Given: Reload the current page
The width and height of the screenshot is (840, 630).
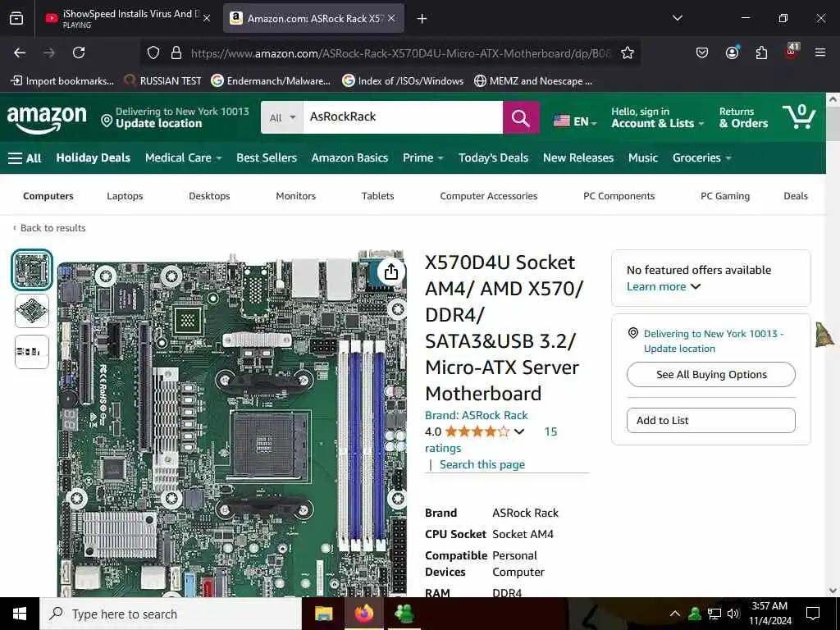Looking at the screenshot, I should pos(79,52).
